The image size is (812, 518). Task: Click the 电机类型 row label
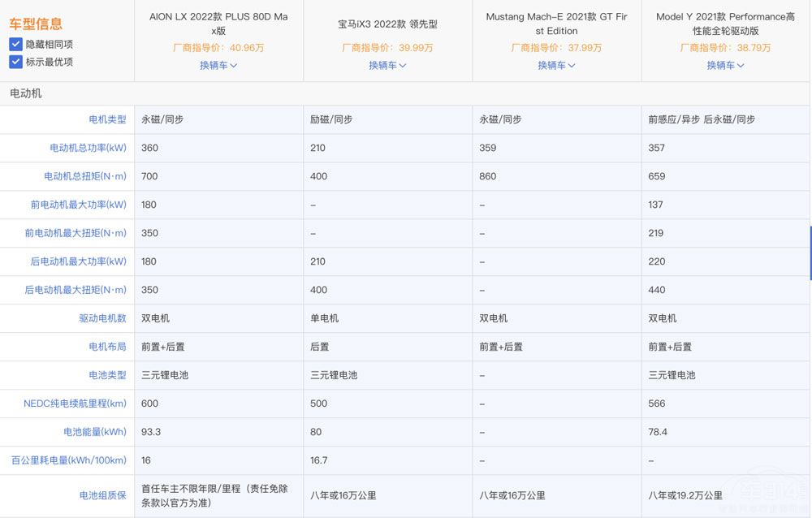coord(107,119)
